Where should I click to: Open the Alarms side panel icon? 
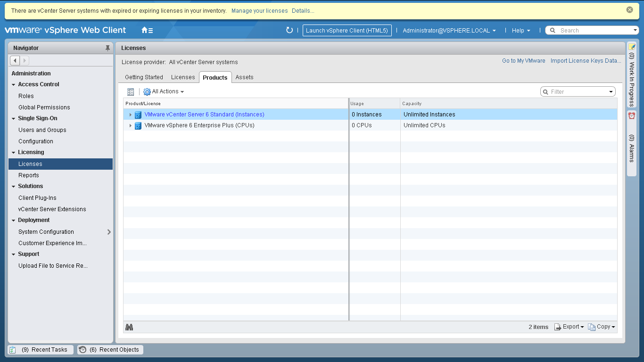pyautogui.click(x=632, y=115)
